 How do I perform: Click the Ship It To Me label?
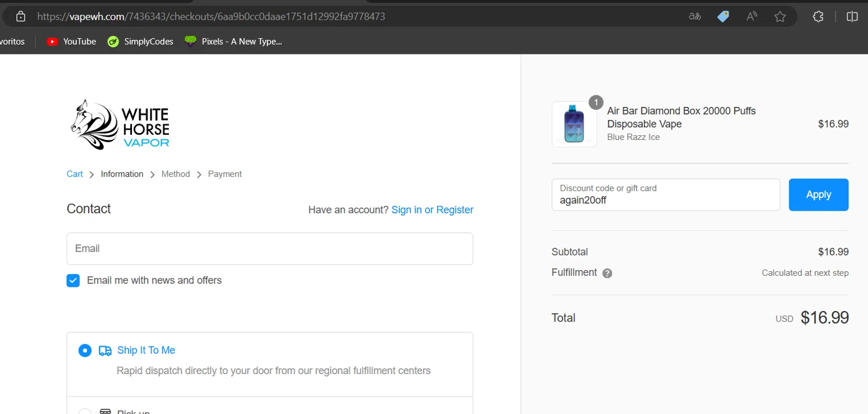point(146,350)
